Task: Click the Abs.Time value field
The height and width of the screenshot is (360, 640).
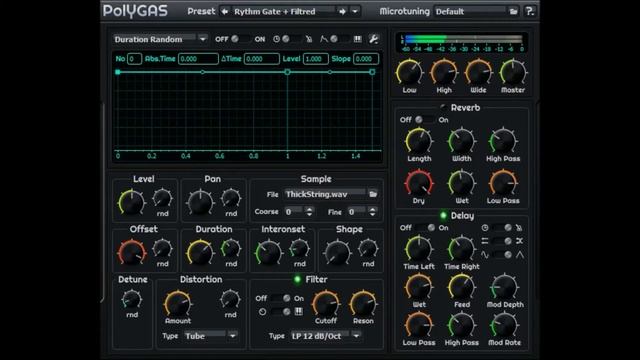Action: click(x=198, y=59)
